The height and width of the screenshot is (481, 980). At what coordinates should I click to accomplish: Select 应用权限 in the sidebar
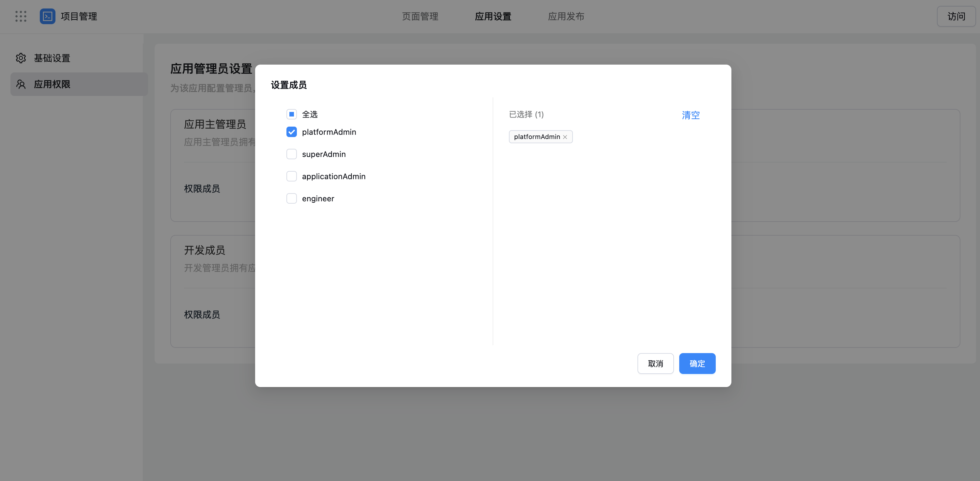coord(79,84)
